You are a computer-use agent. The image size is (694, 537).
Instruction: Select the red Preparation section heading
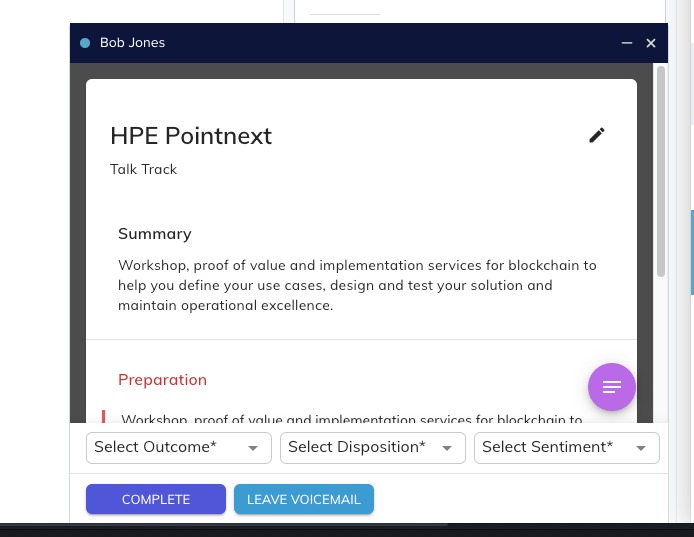(x=162, y=380)
